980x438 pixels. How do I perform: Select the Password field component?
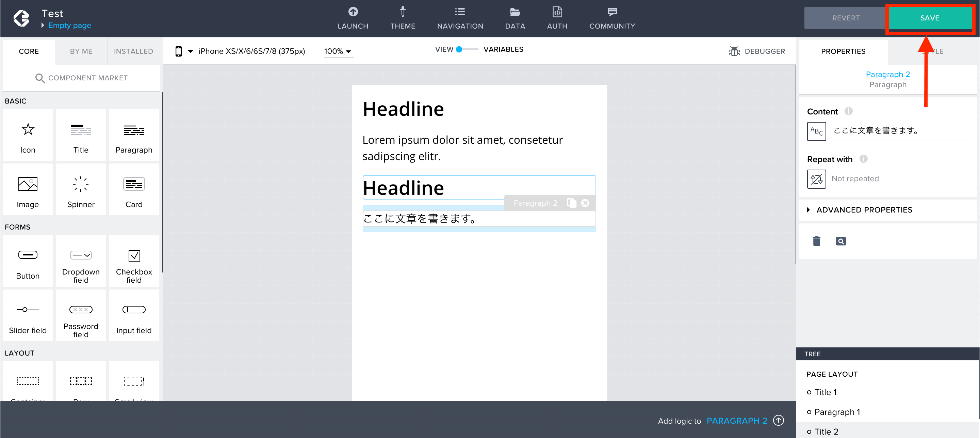tap(81, 315)
